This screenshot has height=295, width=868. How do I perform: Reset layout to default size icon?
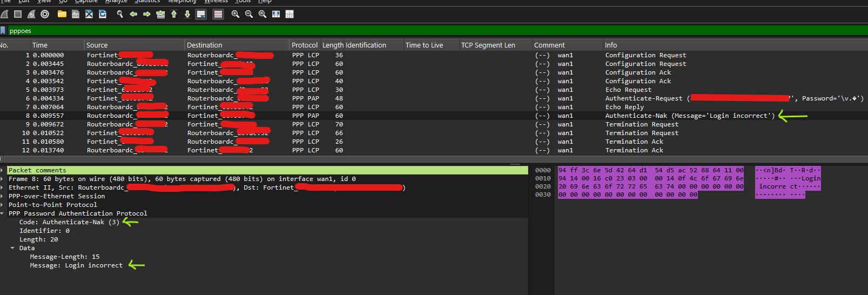[276, 14]
